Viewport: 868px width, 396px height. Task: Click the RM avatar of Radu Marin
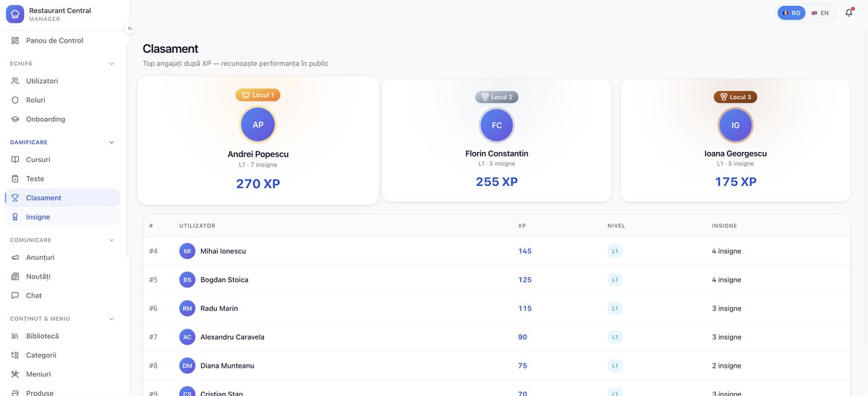pos(187,308)
